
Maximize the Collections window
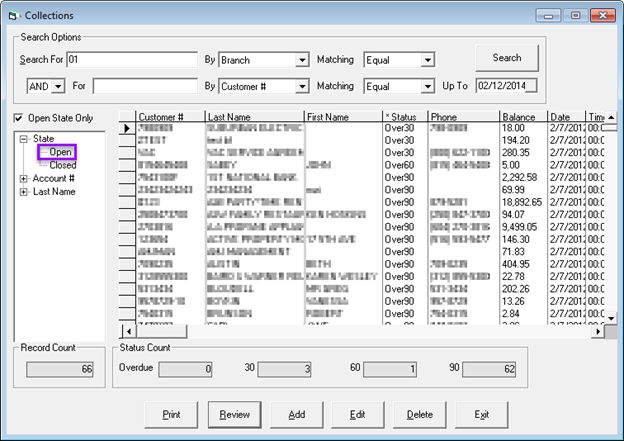click(575, 16)
